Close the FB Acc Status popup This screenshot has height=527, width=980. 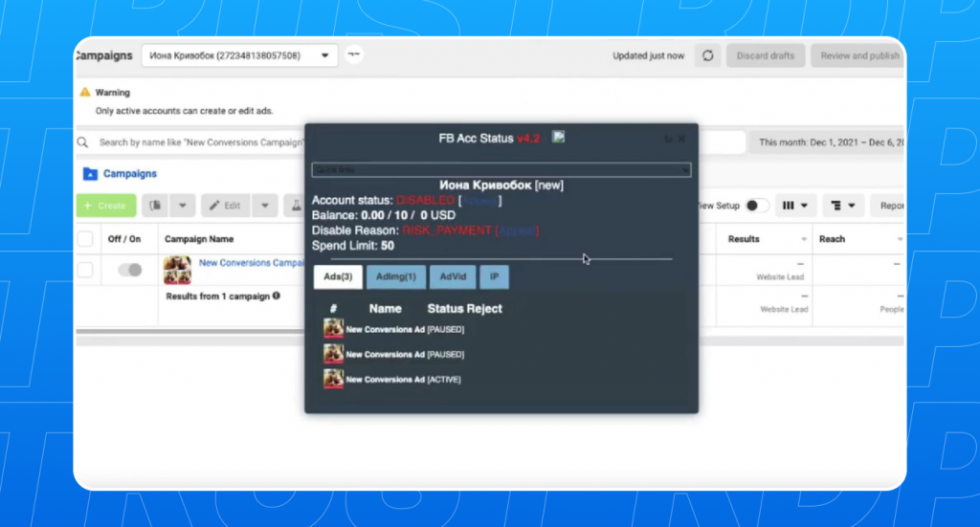click(681, 139)
